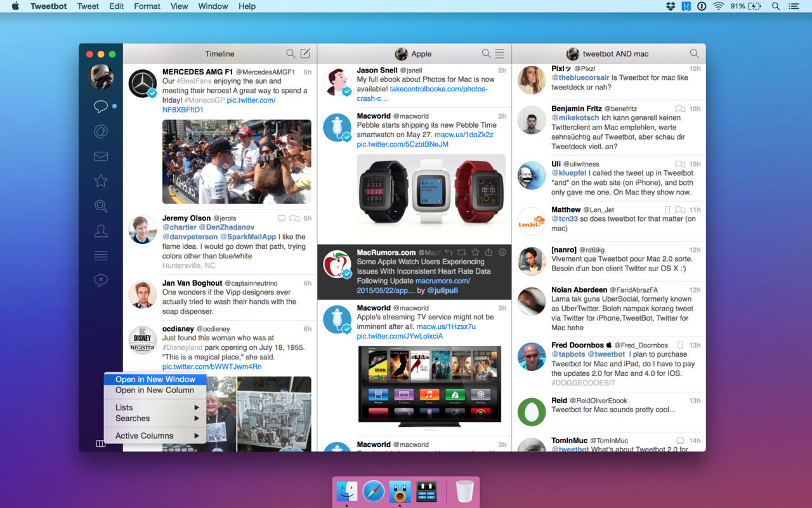This screenshot has height=508, width=812.
Task: Open the Search tab in sidebar
Action: (x=100, y=206)
